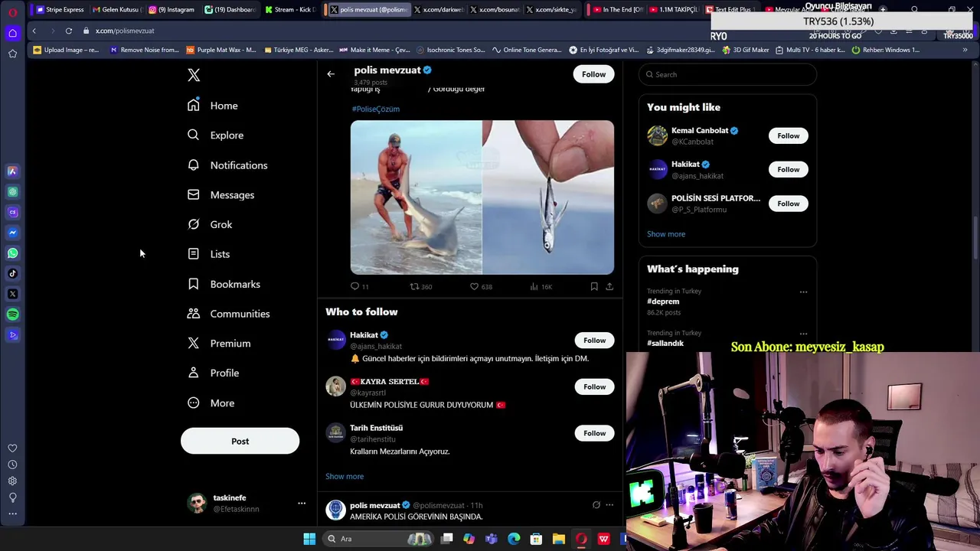This screenshot has width=980, height=551.
Task: Share the shark image post
Action: coord(609,286)
